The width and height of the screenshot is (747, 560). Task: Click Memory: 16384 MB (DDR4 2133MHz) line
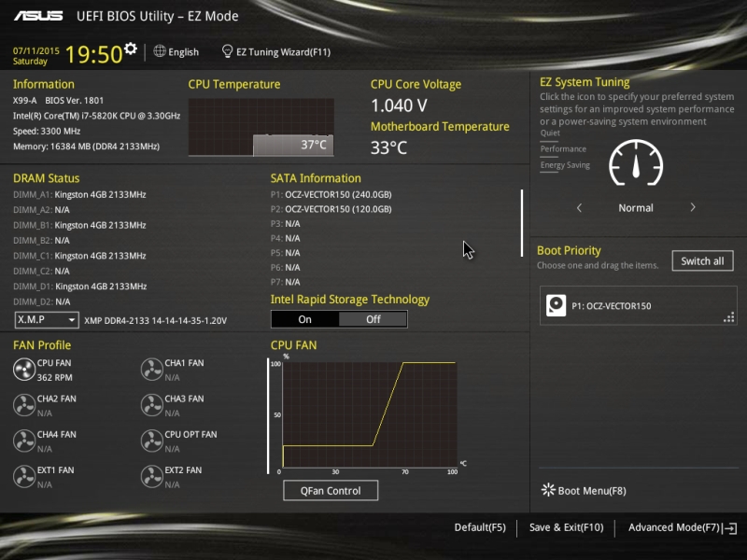(x=86, y=147)
